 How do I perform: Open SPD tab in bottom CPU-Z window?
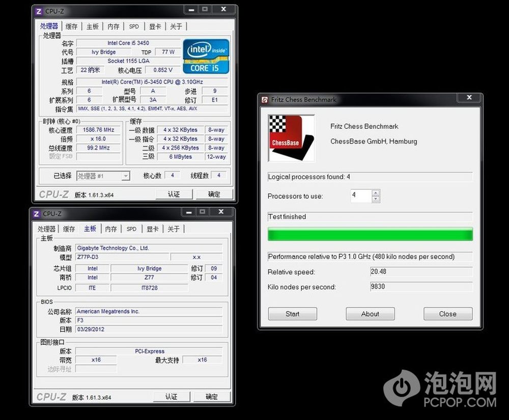click(x=131, y=229)
